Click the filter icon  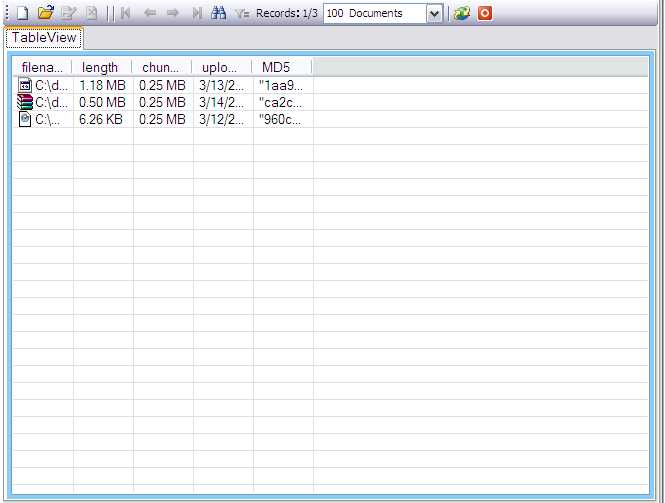tap(242, 14)
